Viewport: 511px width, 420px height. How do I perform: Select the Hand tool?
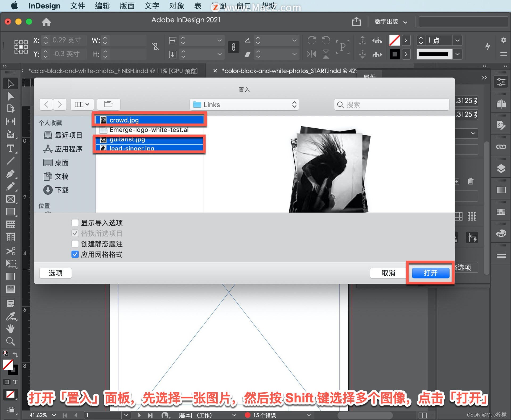(11, 329)
